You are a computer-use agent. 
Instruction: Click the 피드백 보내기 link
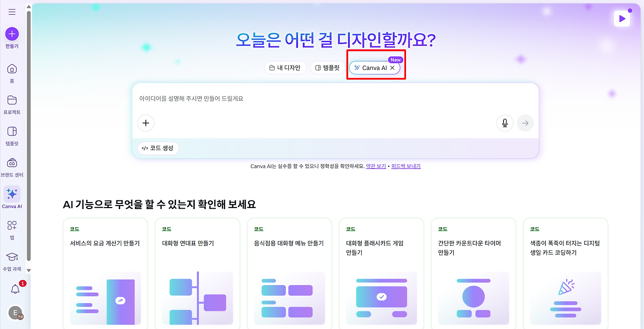click(405, 166)
